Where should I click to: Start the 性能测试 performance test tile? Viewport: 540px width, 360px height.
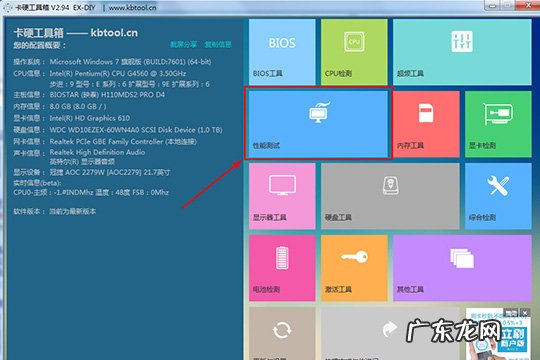[318, 124]
